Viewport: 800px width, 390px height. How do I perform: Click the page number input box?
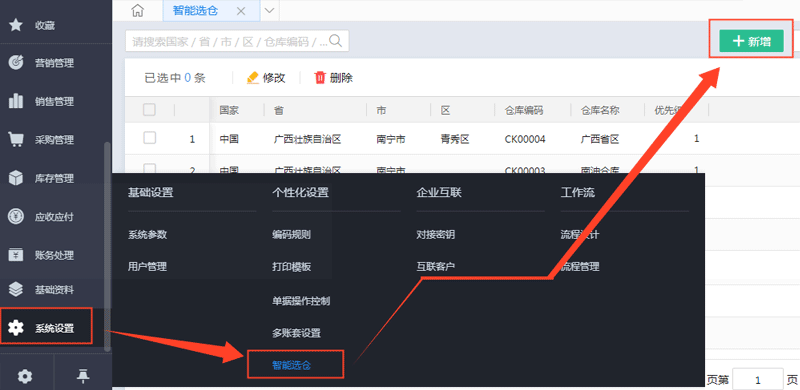(x=758, y=379)
